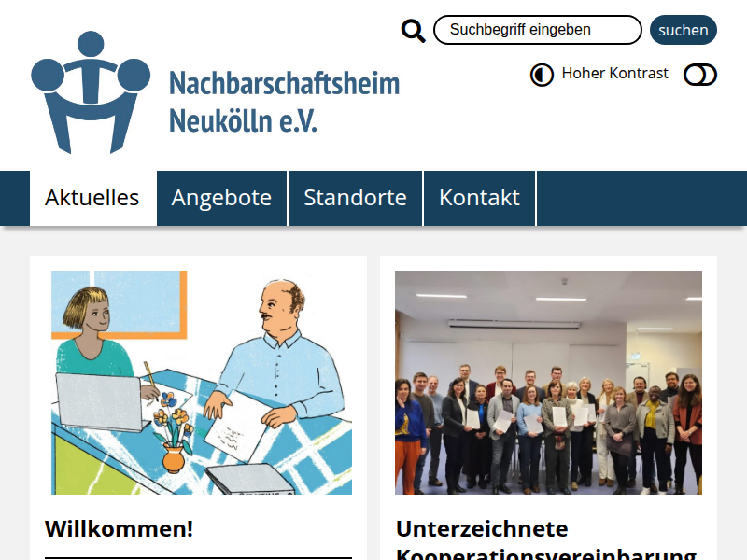Focus the Suchbegriff eingeben search field
Screen dimensions: 747x560
[x=538, y=30]
